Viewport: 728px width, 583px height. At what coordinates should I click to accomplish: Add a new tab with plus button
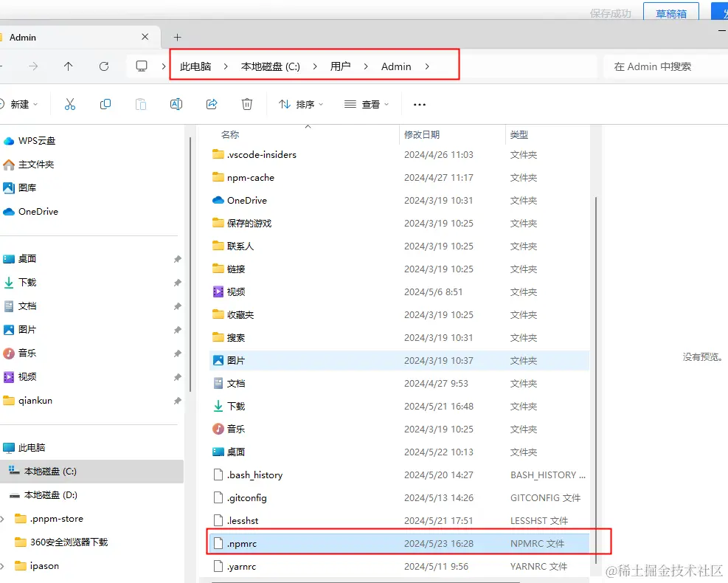coord(177,37)
